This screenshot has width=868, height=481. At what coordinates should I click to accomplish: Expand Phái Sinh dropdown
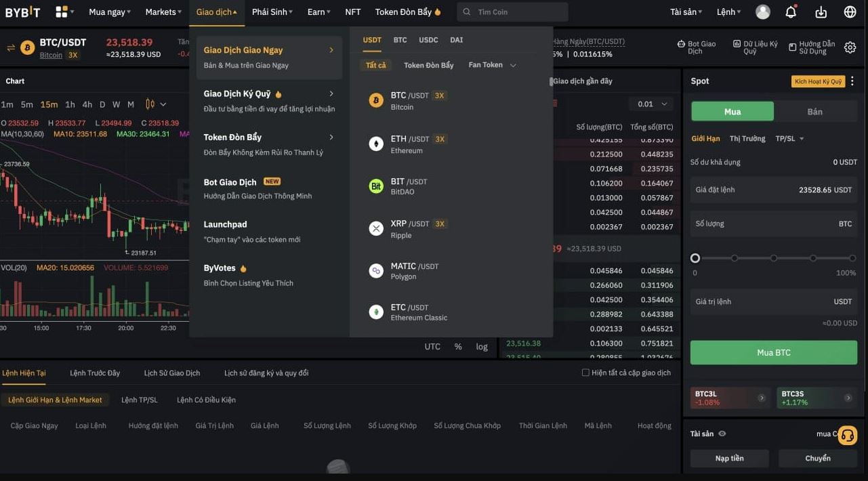click(272, 12)
